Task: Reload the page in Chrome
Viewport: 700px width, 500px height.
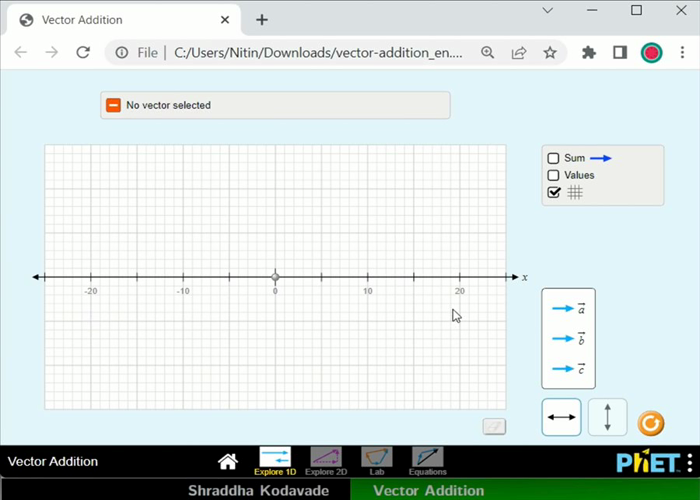Action: 83,53
